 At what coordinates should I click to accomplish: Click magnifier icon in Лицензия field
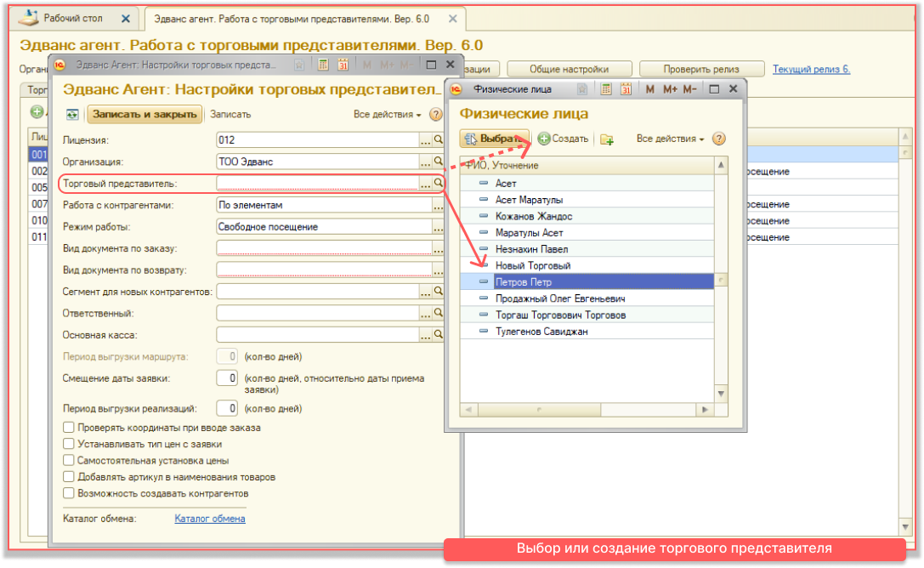(x=439, y=139)
